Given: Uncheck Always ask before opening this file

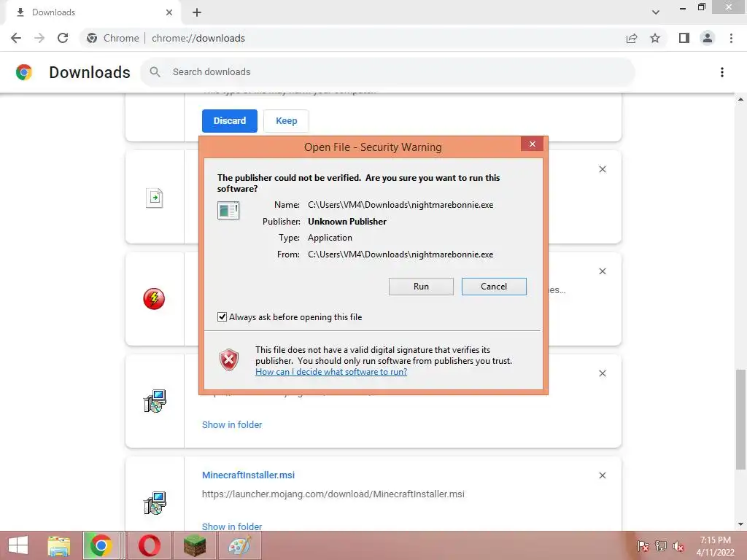Looking at the screenshot, I should click(x=222, y=316).
